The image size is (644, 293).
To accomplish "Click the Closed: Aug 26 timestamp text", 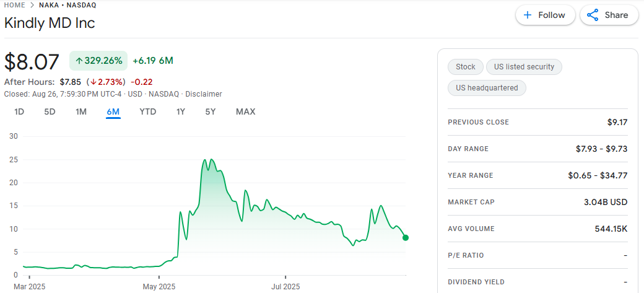I will tap(63, 94).
